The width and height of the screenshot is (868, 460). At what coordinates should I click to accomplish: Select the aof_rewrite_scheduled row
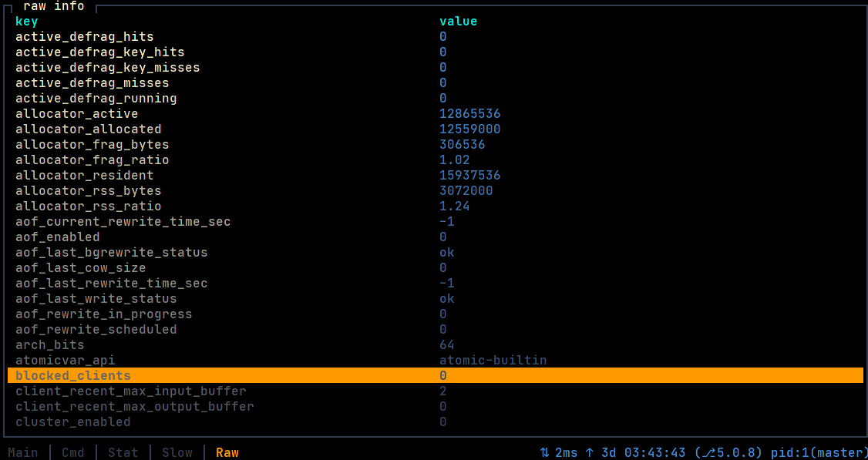tap(436, 330)
